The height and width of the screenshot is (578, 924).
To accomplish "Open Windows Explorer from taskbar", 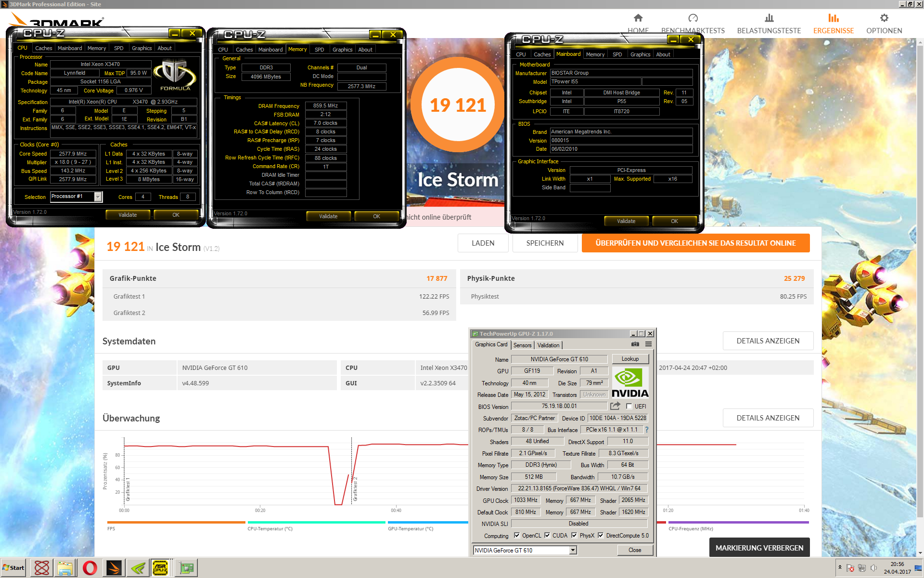I will click(x=65, y=568).
